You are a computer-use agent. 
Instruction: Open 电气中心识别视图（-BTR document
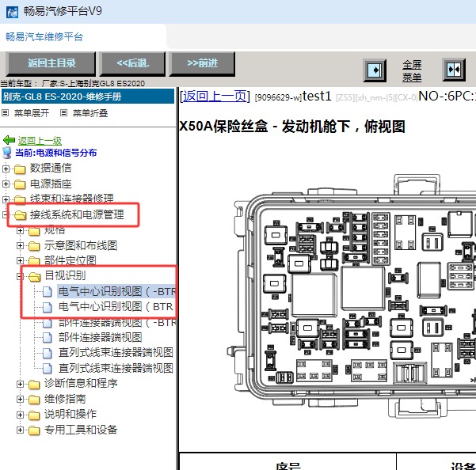(x=116, y=291)
